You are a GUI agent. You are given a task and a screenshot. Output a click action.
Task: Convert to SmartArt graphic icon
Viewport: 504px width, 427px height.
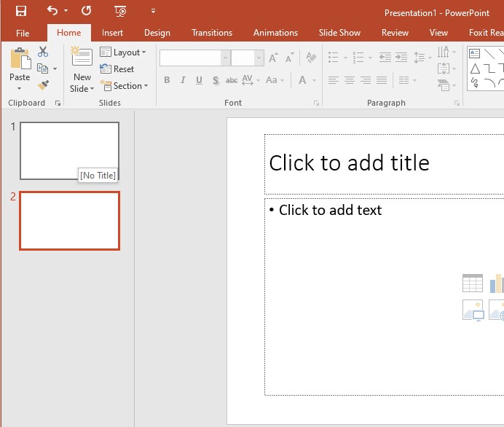click(x=446, y=85)
